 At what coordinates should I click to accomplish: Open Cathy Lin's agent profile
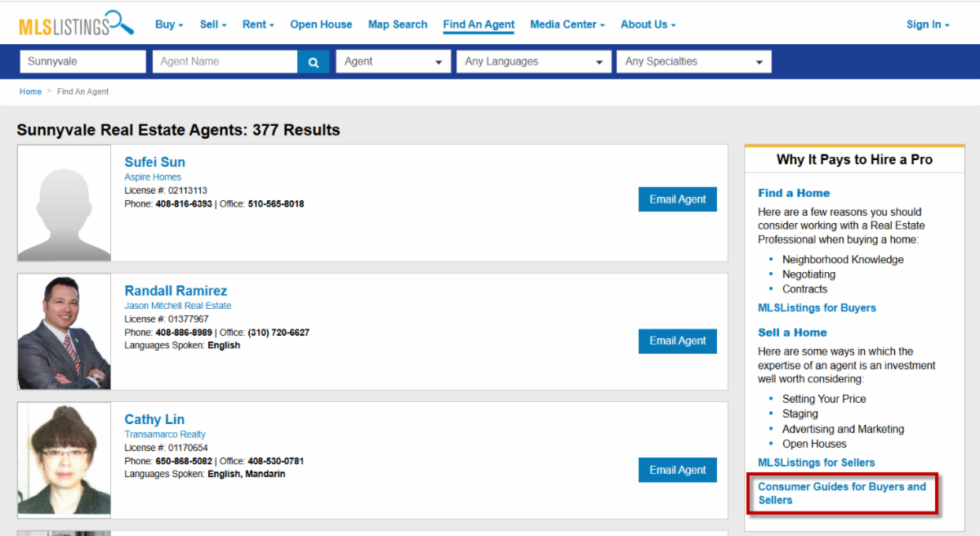click(154, 419)
